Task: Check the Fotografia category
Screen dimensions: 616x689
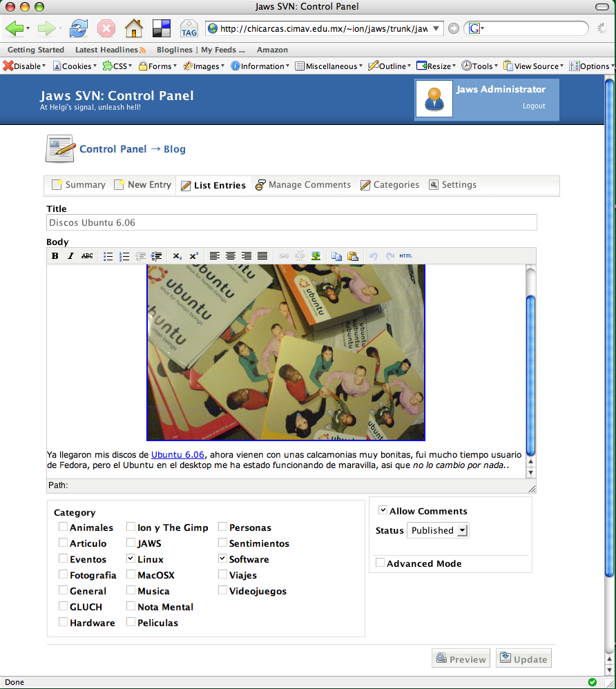Action: click(64, 574)
